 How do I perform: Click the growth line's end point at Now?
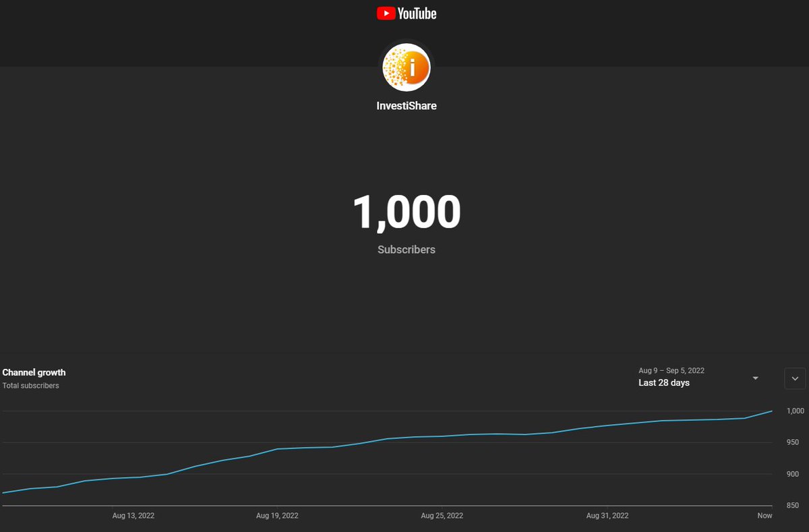772,411
